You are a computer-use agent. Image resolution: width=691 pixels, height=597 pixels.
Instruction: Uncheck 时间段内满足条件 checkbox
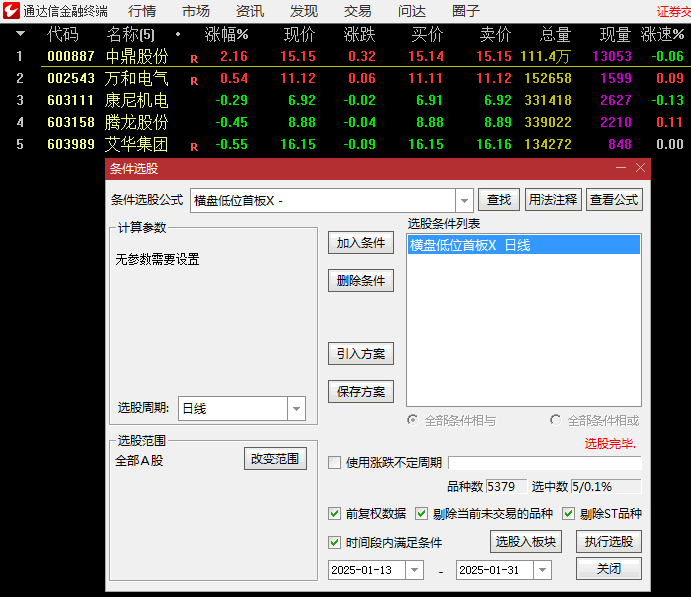334,542
